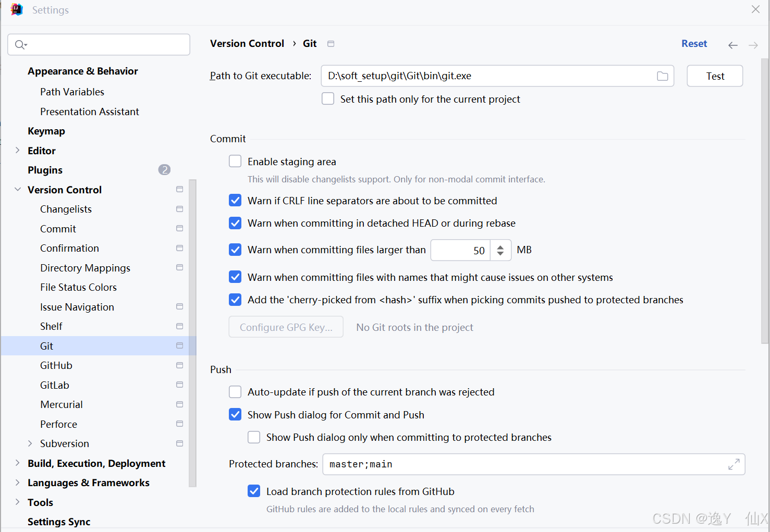Click project icon beside Subversion row
This screenshot has width=770, height=532.
click(x=179, y=443)
